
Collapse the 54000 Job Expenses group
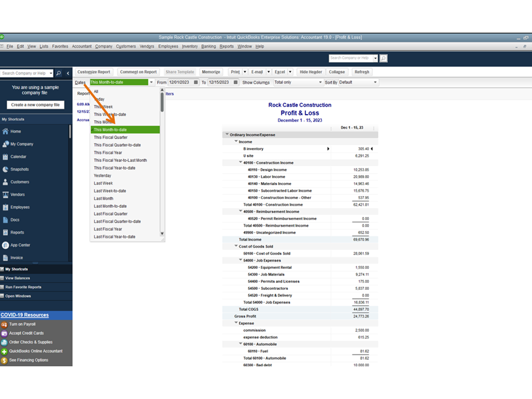[x=241, y=260]
